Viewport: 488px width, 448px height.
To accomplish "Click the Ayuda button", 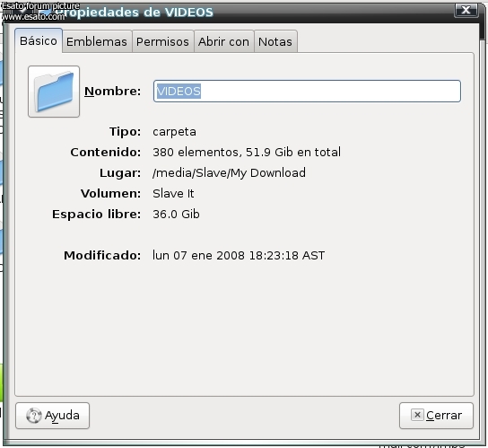I will click(x=53, y=416).
